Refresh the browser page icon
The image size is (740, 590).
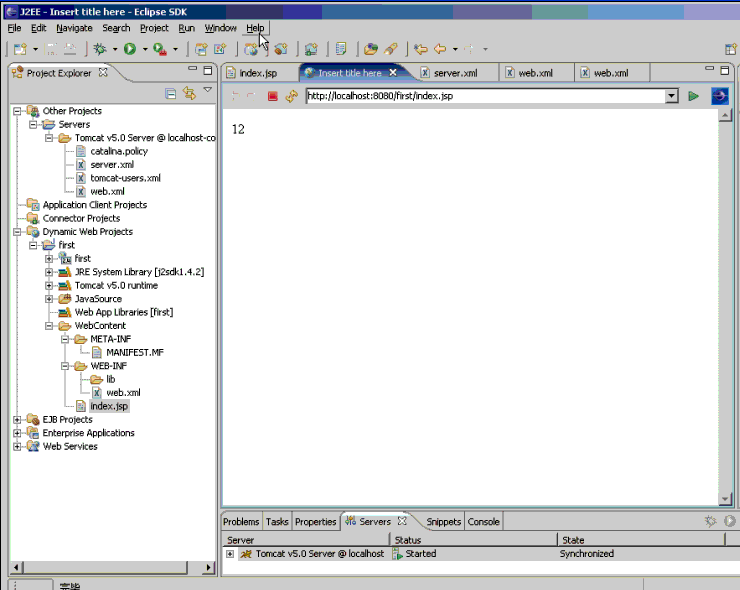point(292,96)
